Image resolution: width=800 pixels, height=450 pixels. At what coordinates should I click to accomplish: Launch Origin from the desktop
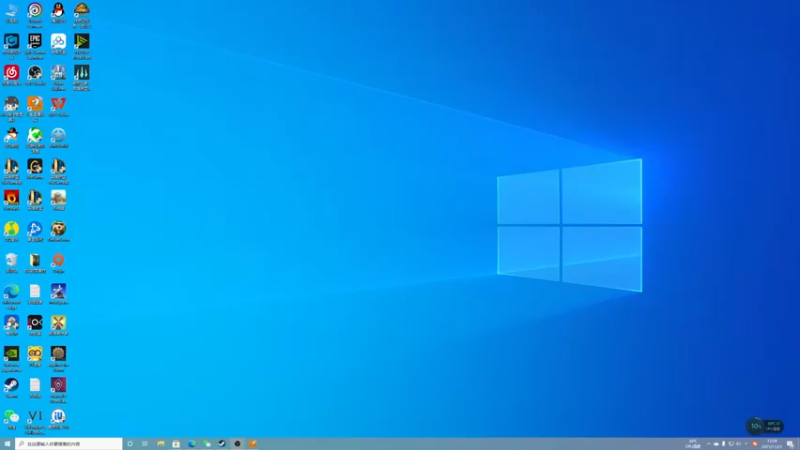coord(58,260)
